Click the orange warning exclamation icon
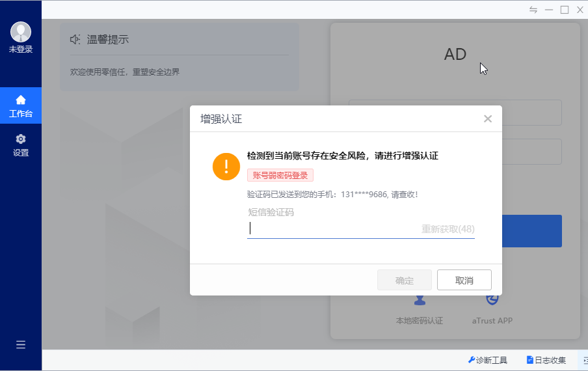The image size is (588, 371). 226,167
